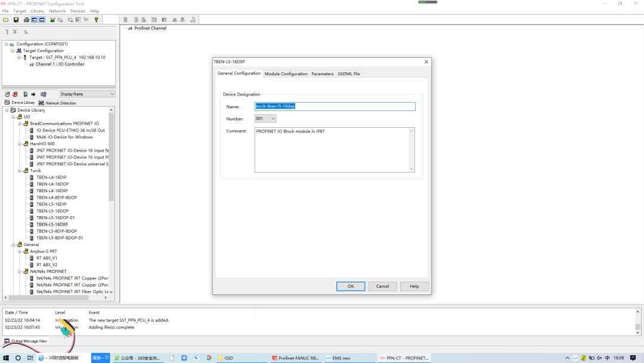The width and height of the screenshot is (644, 363).
Task: Open the Help question mark toolbar icon
Action: click(96, 19)
